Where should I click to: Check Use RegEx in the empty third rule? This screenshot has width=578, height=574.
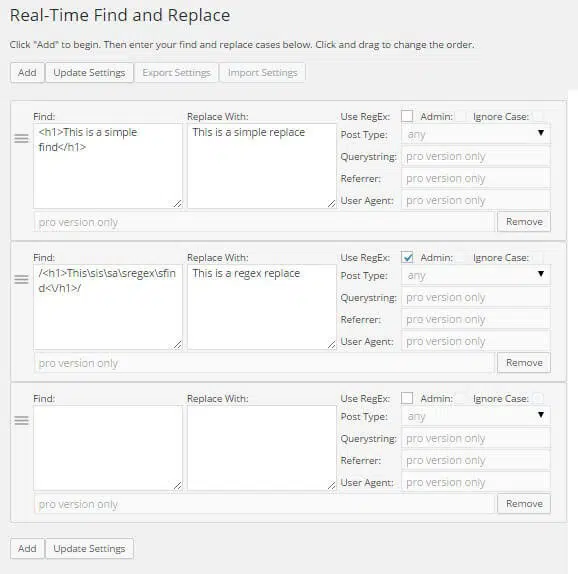tap(407, 398)
